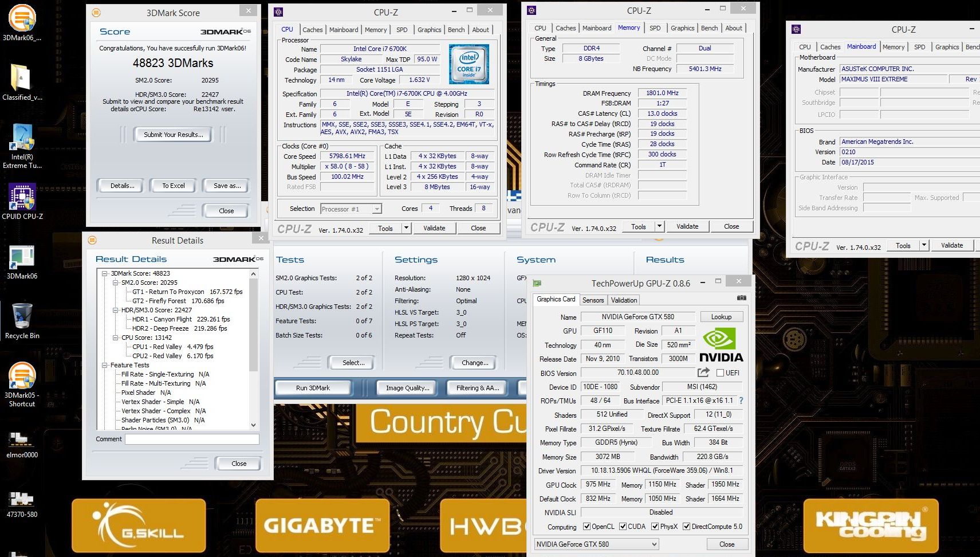Click the CPU-Z CPU window title icon
980x557 pixels.
278,11
